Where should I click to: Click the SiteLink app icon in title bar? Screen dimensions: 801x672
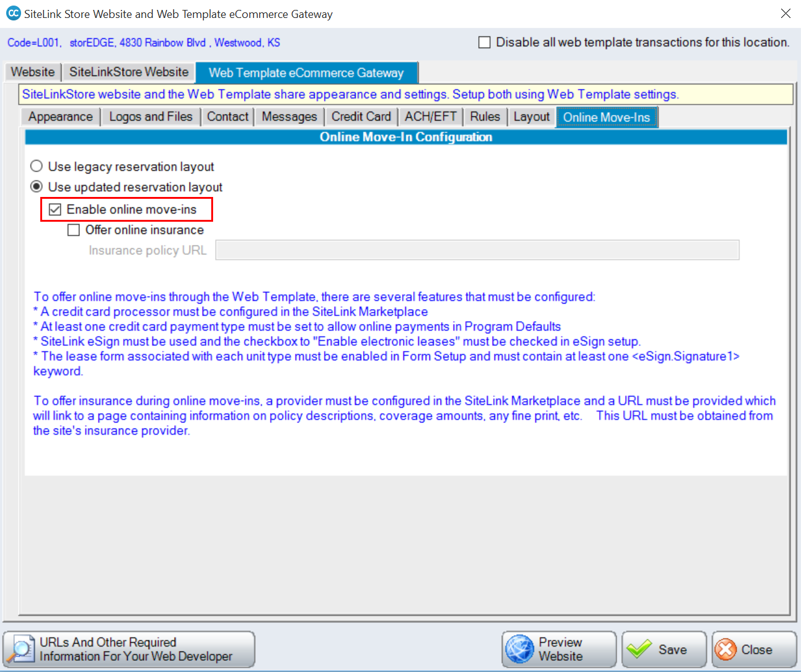(13, 13)
